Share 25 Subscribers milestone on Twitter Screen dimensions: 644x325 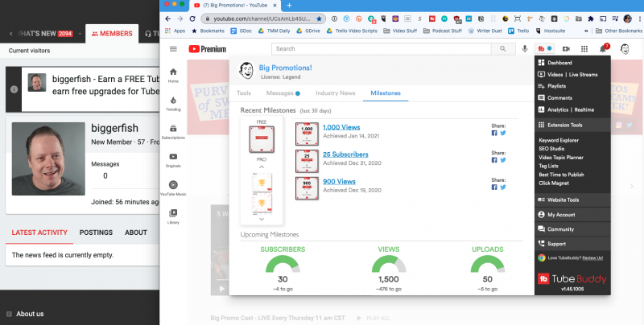point(502,160)
